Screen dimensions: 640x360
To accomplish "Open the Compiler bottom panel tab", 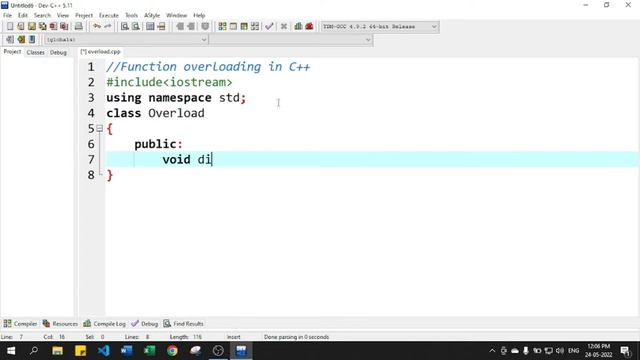I will (20, 324).
